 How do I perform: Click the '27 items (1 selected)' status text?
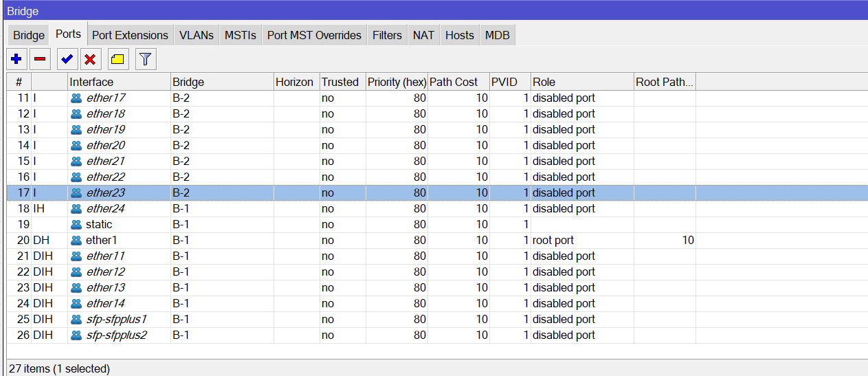click(58, 369)
